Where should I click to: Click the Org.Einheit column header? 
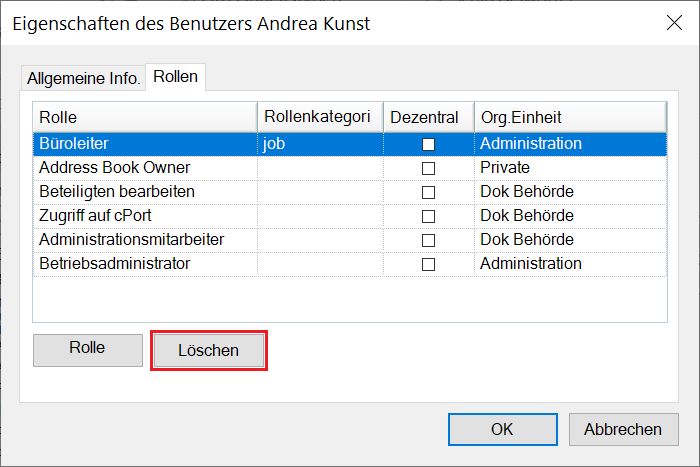570,118
